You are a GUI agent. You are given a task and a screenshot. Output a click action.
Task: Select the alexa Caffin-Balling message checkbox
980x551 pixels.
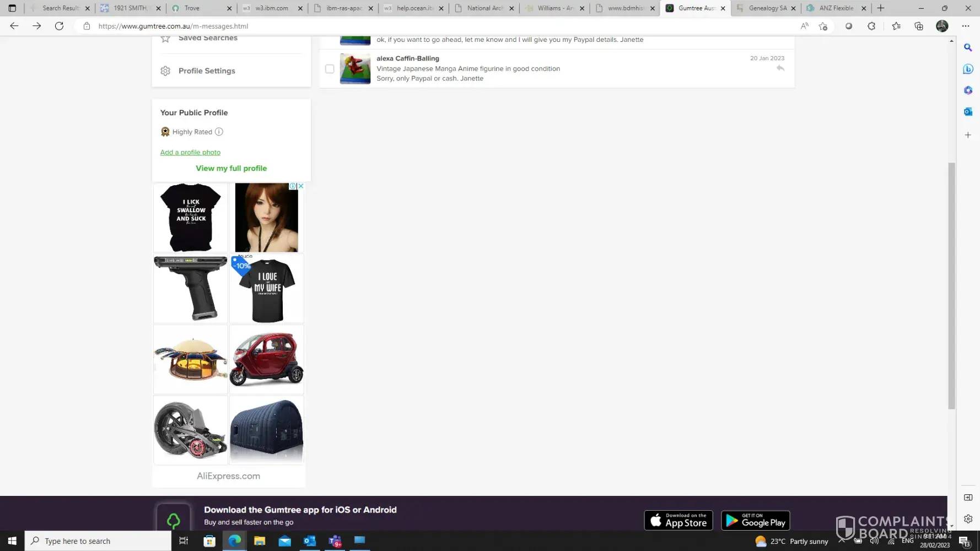330,69
